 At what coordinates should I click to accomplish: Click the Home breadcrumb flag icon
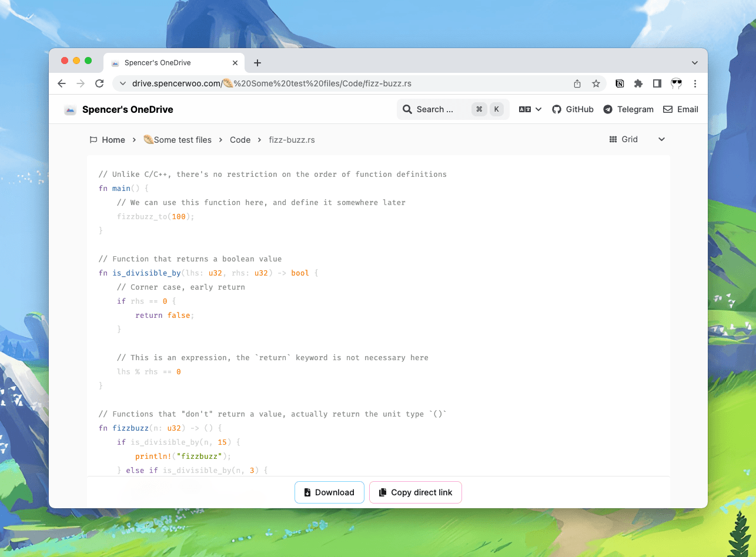(x=93, y=139)
